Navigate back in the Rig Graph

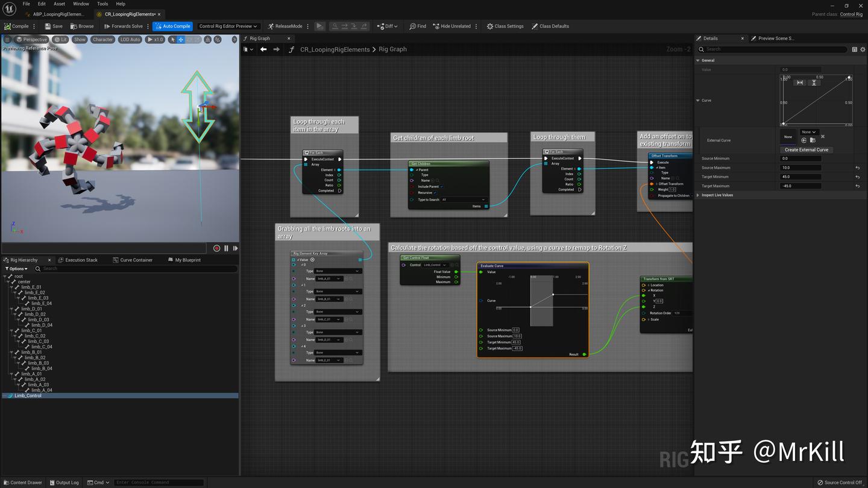click(x=263, y=49)
